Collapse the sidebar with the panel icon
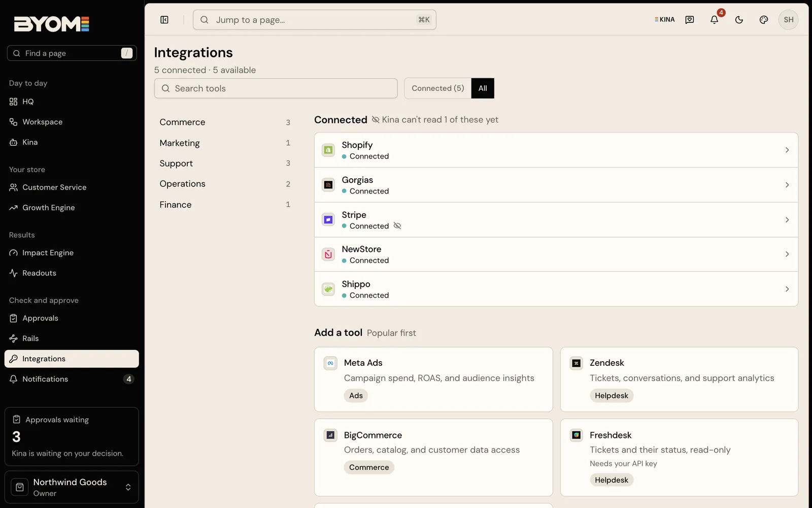This screenshot has width=812, height=508. tap(164, 20)
